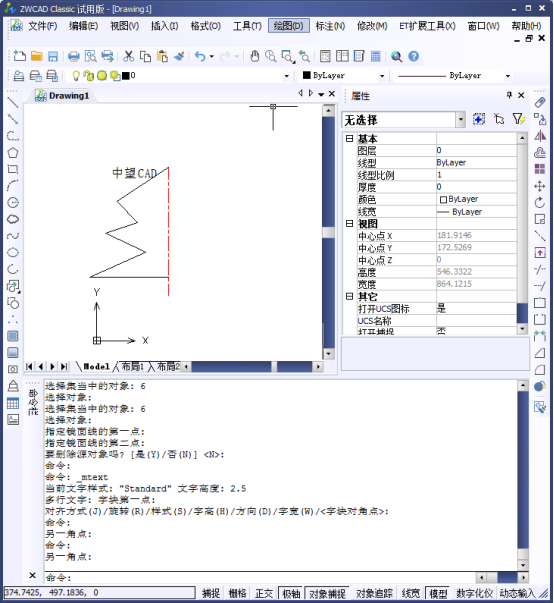Select the Pan hand tool
The image size is (554, 603).
[x=254, y=56]
